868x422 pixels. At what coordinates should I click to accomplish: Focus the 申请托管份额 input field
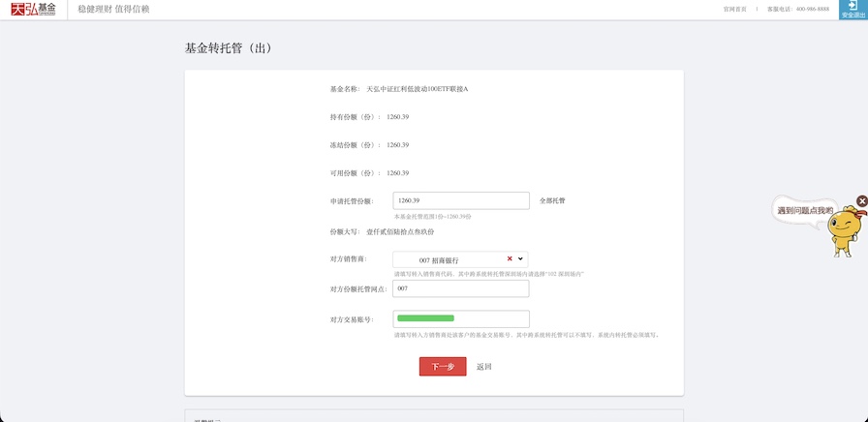(x=461, y=200)
